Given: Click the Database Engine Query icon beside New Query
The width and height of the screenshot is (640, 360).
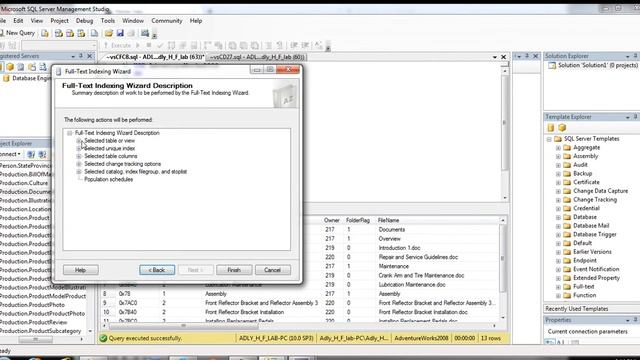Looking at the screenshot, I should pos(45,33).
